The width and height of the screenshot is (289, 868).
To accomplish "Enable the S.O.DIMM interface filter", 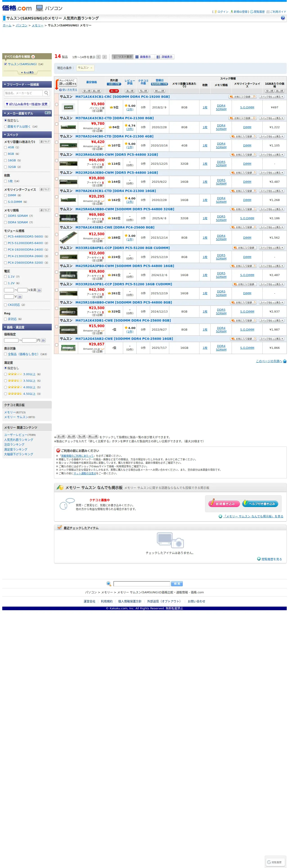I will point(5,202).
